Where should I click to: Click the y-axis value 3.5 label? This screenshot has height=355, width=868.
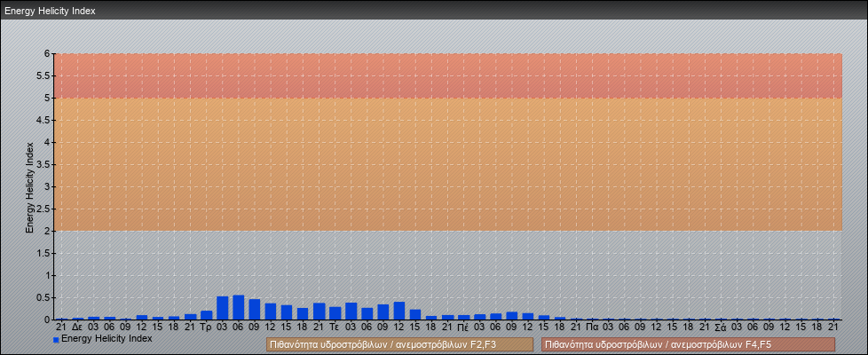(43, 164)
